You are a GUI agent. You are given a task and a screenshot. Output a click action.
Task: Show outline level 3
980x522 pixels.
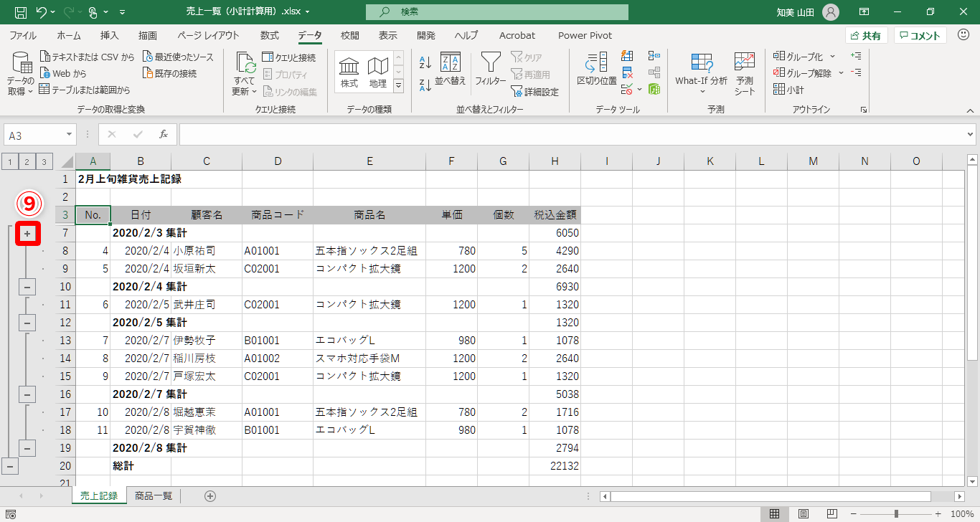(x=45, y=161)
